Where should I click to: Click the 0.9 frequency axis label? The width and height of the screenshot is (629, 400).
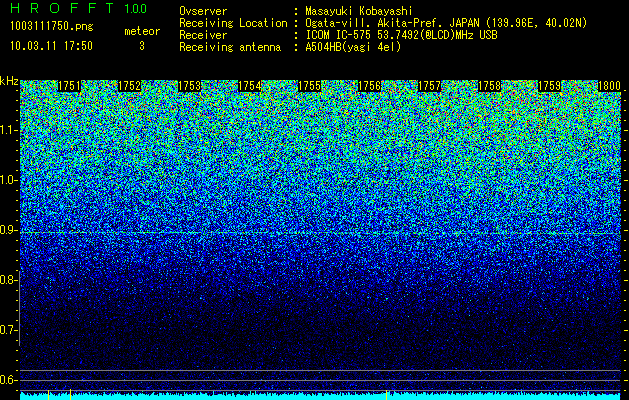tap(7, 230)
